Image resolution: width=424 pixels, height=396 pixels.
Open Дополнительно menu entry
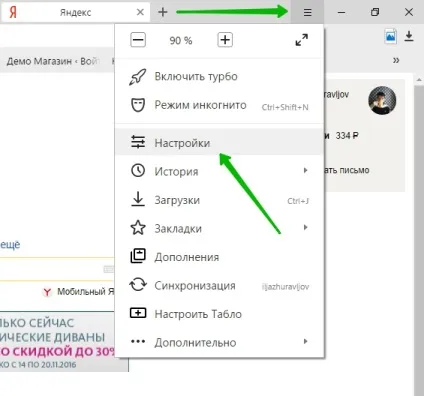219,342
